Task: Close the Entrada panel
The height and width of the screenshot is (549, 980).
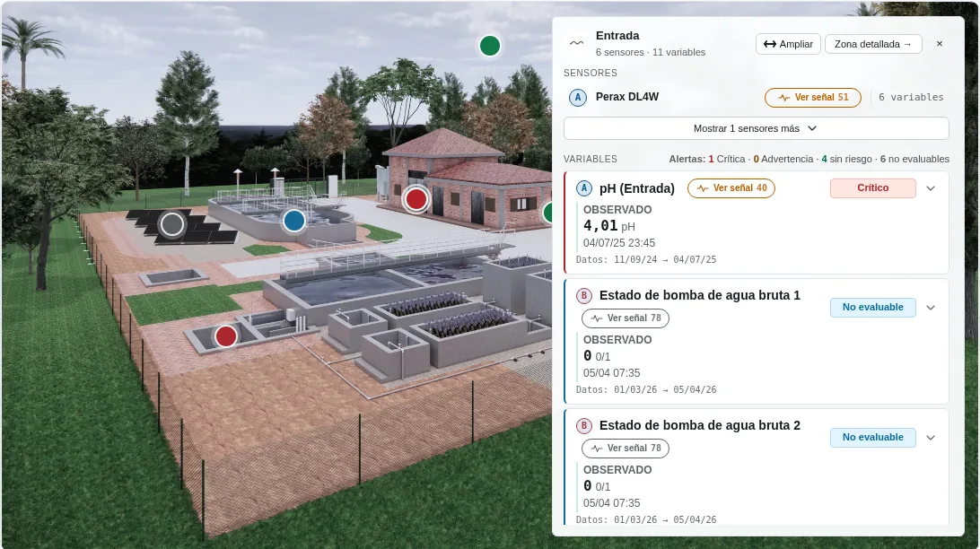Action: point(940,44)
